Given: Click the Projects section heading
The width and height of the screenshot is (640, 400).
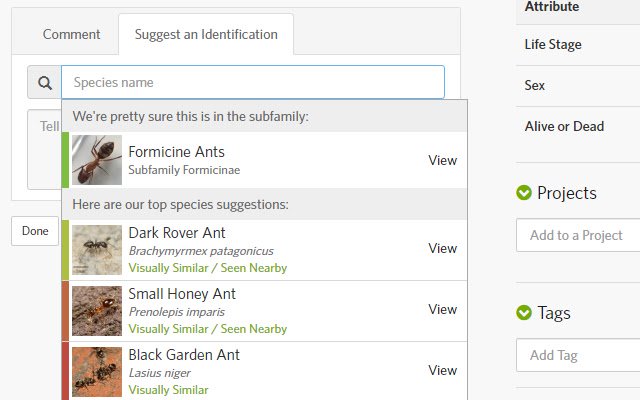Looking at the screenshot, I should pyautogui.click(x=567, y=193).
